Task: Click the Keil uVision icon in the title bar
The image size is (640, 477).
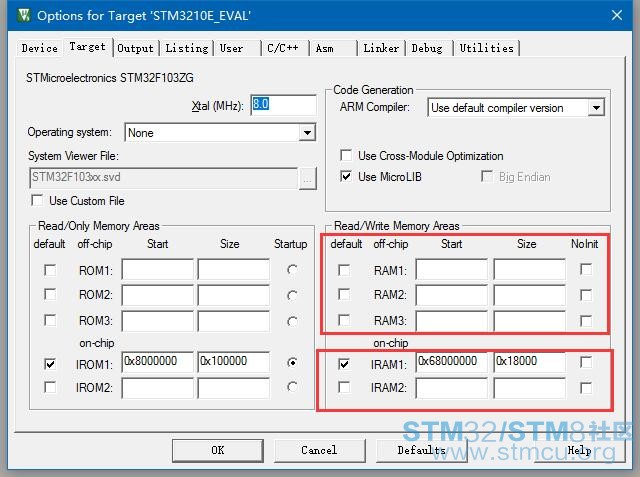Action: tap(24, 15)
